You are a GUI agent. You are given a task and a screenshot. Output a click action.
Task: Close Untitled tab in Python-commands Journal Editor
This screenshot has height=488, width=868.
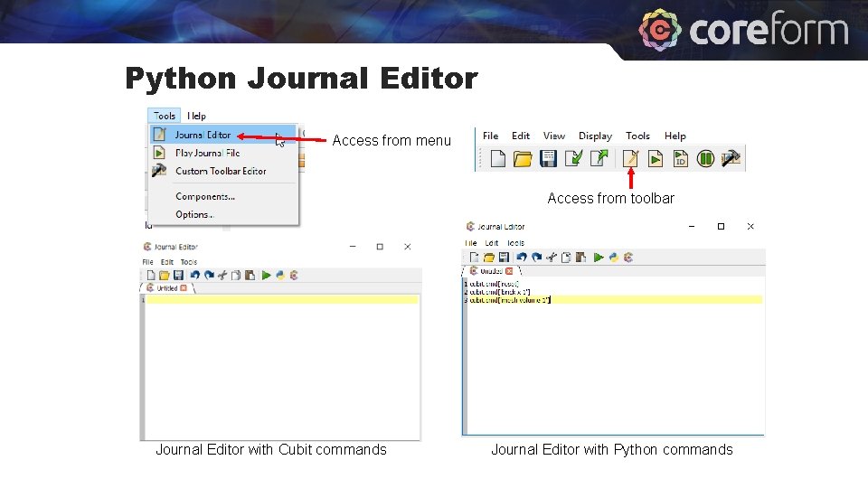coord(509,271)
